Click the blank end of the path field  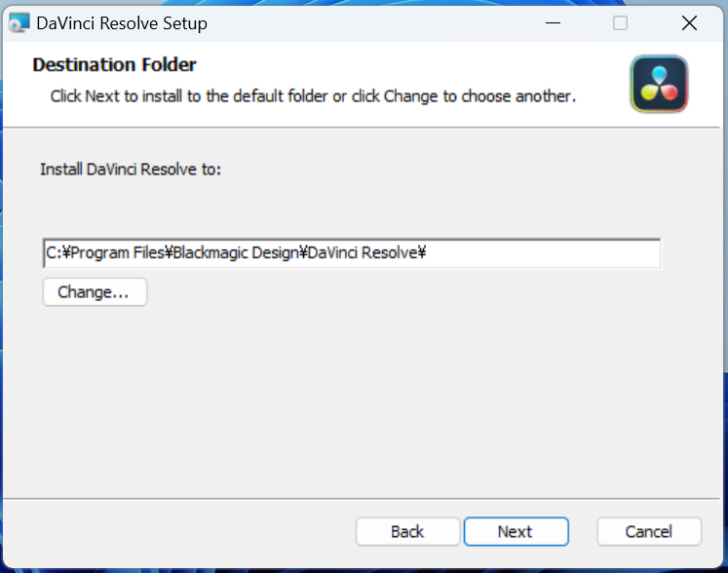coord(546,253)
